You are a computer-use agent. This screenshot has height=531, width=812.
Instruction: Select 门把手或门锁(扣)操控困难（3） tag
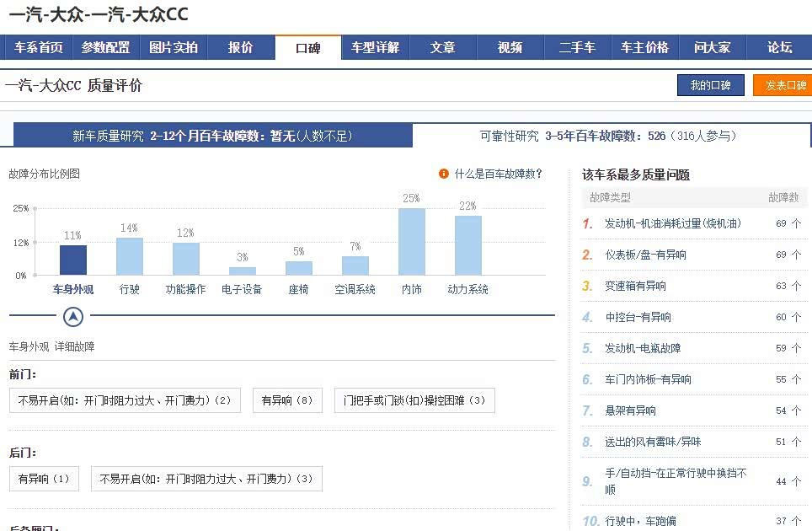(x=414, y=400)
